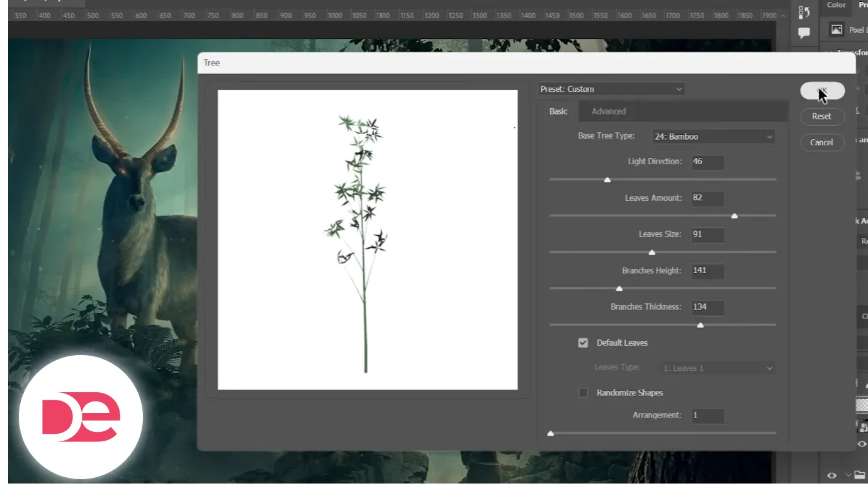The width and height of the screenshot is (868, 498).
Task: Click the Light Direction value field
Action: pos(707,162)
